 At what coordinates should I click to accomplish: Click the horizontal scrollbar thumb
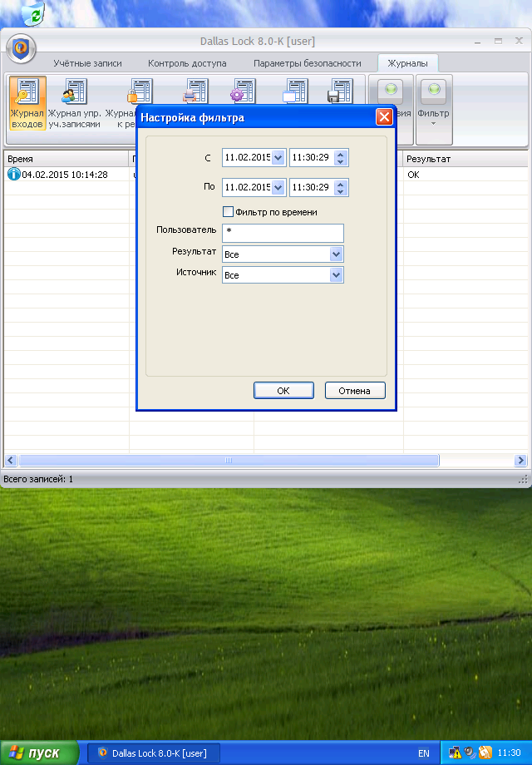coord(229,460)
